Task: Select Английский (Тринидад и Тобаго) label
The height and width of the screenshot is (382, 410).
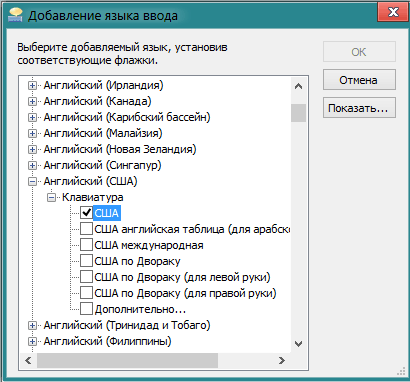Action: [127, 325]
